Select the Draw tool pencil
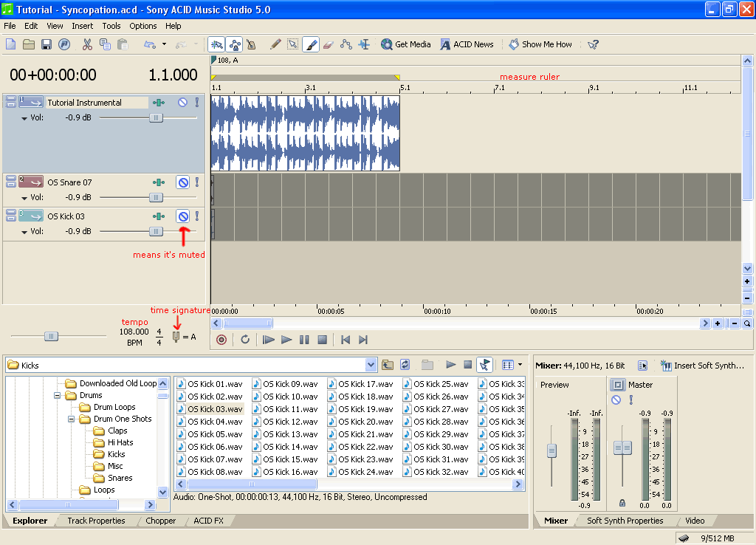 point(275,44)
